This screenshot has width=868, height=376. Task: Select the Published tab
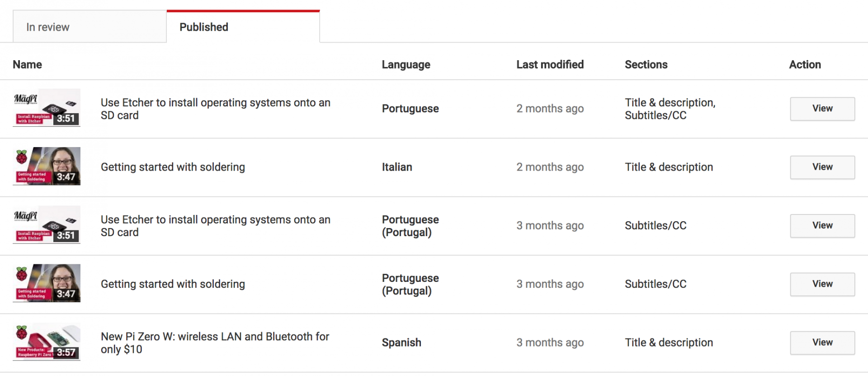203,27
